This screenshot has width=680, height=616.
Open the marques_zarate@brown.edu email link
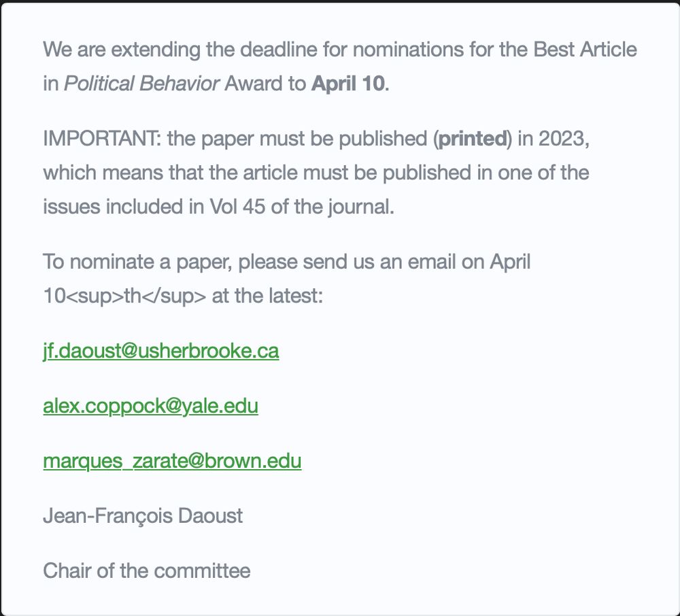(172, 461)
